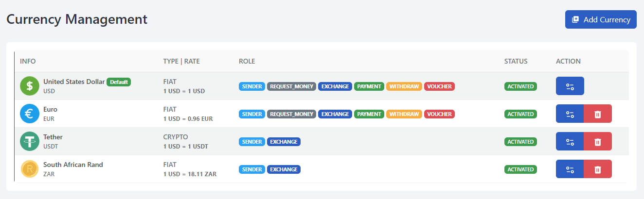Click the South African Rand name

click(x=73, y=165)
